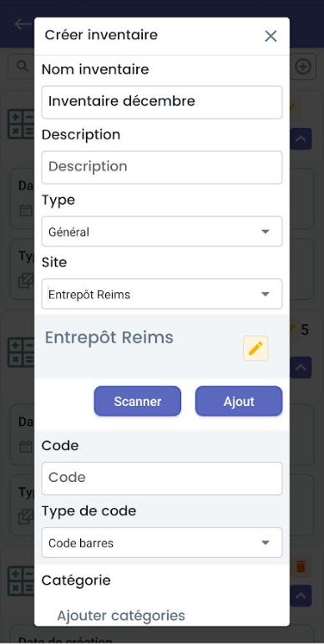
Task: Open the Site dropdown Entrepôt Reims
Action: pos(162,294)
